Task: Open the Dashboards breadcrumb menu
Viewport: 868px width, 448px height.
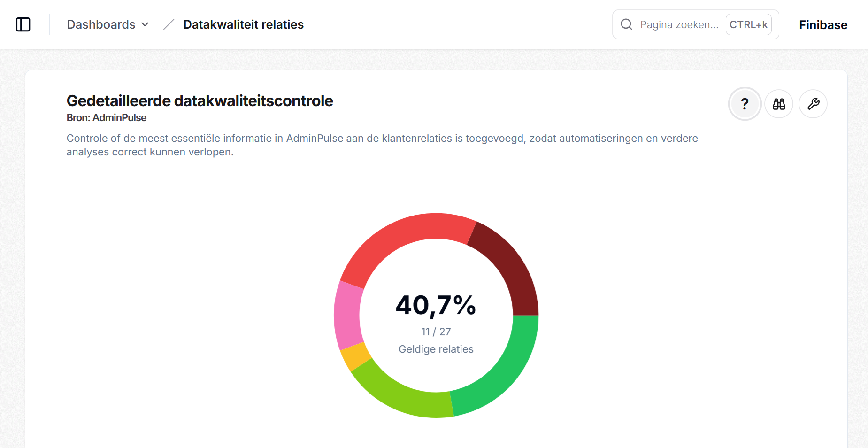Action: 108,24
